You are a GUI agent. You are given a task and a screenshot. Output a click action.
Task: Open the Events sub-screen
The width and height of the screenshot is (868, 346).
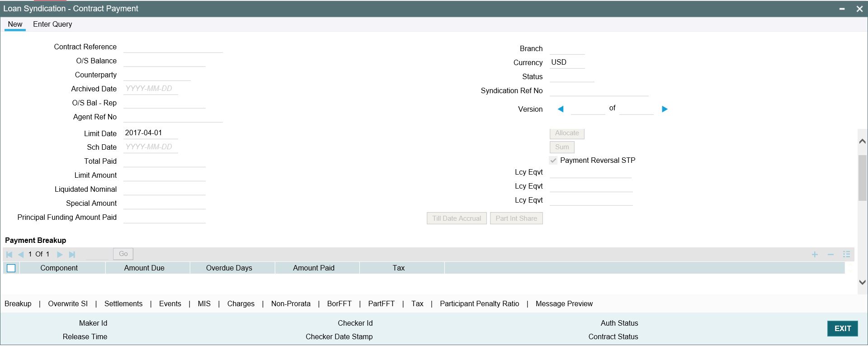pos(170,304)
